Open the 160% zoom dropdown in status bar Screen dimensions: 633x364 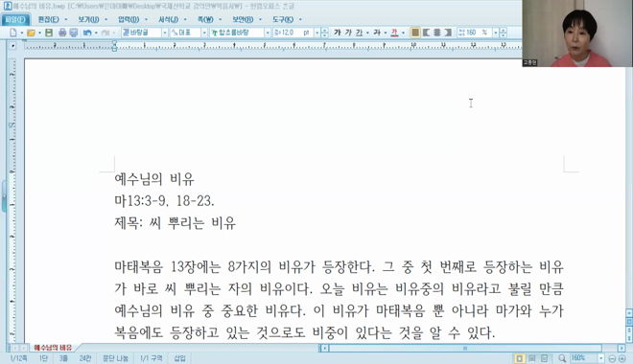pos(600,358)
